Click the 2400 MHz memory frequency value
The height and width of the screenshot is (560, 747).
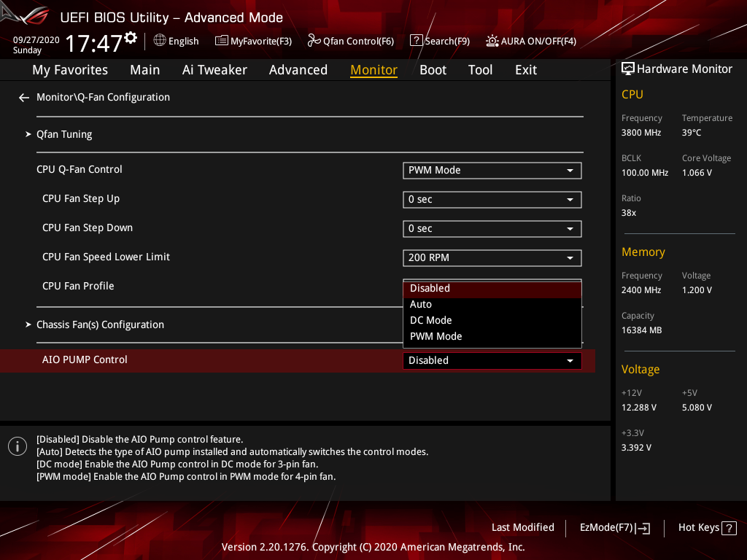click(x=641, y=290)
